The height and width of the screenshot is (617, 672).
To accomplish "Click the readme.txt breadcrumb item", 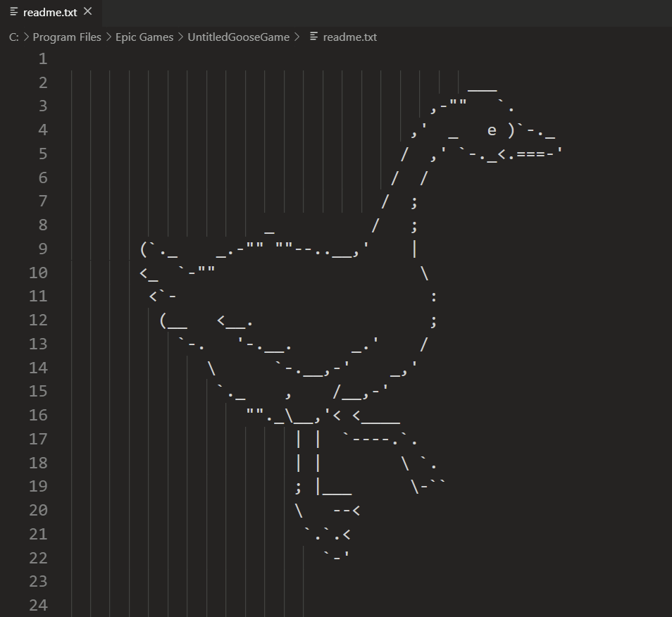I will point(349,37).
